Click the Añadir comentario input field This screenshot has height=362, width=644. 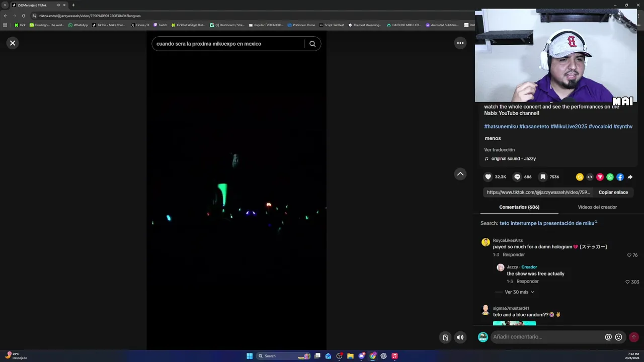[547, 337]
